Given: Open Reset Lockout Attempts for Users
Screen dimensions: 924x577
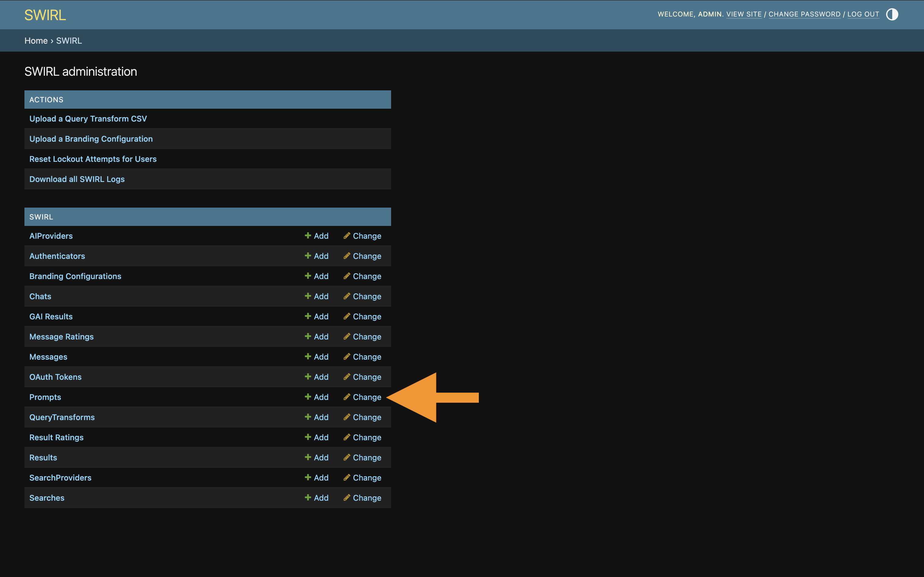Looking at the screenshot, I should pos(93,159).
